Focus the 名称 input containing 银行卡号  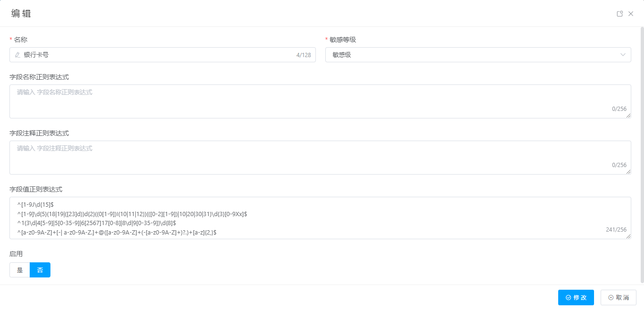[x=156, y=55]
